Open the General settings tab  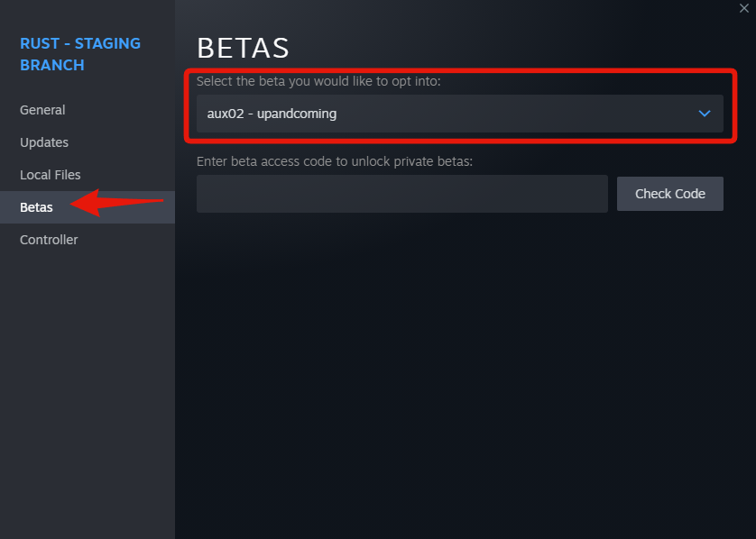click(x=42, y=110)
